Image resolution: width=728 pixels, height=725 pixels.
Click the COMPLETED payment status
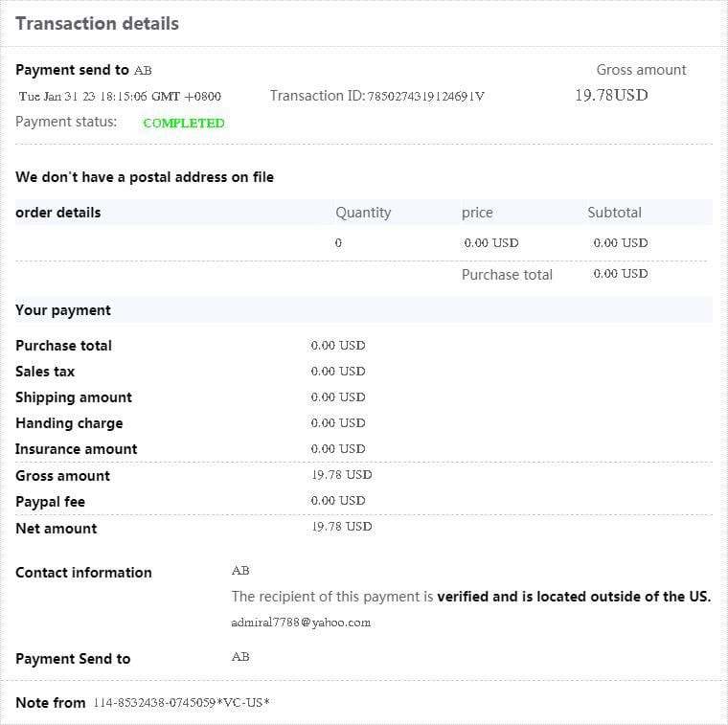click(183, 123)
